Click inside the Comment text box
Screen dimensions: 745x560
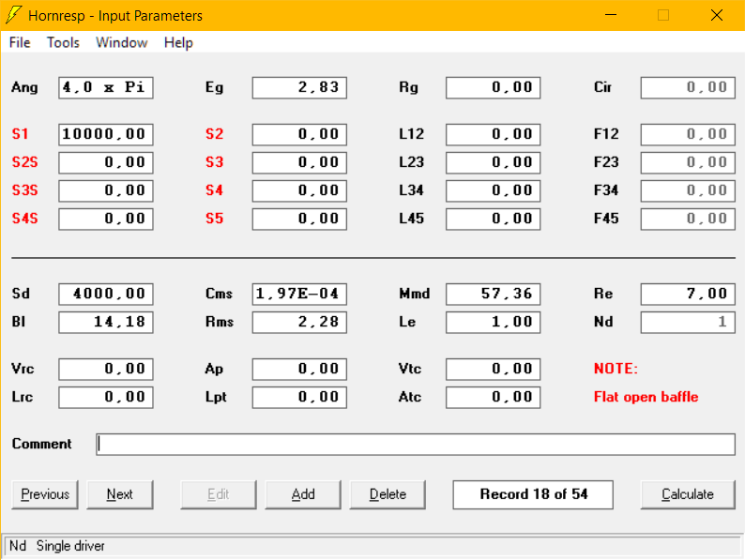point(416,444)
